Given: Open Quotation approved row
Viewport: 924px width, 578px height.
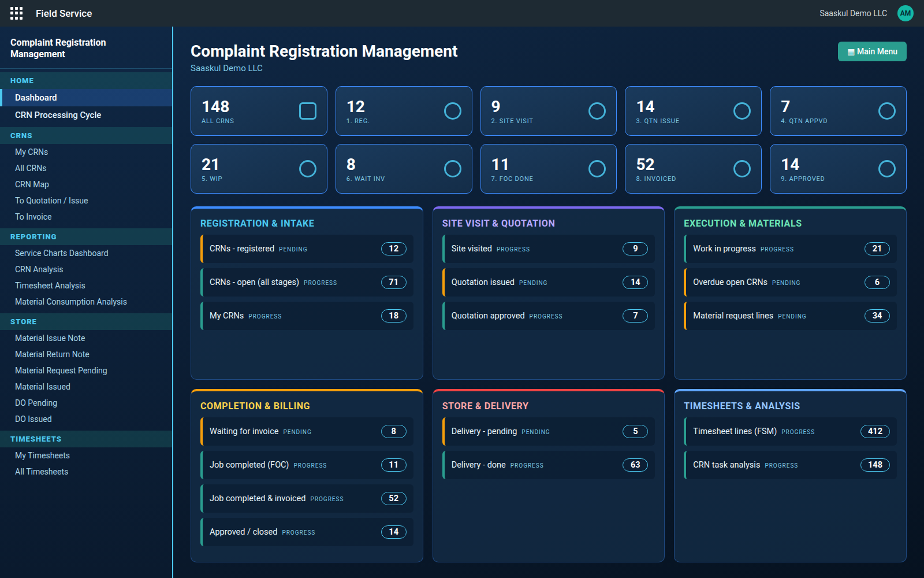Looking at the screenshot, I should (549, 316).
